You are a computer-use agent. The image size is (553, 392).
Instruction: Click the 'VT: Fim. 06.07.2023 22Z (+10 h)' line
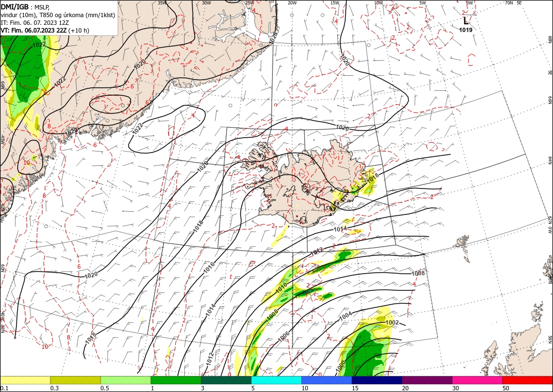tap(45, 30)
